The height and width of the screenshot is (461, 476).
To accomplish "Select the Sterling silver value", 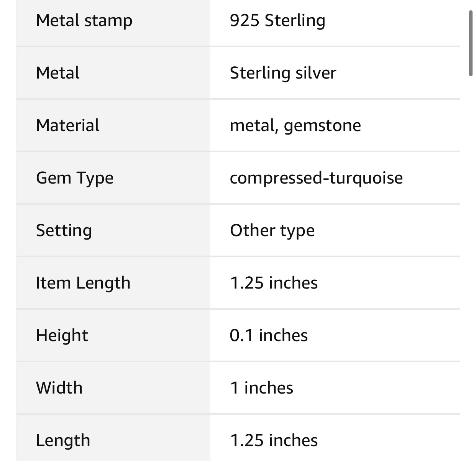I will 283,73.
